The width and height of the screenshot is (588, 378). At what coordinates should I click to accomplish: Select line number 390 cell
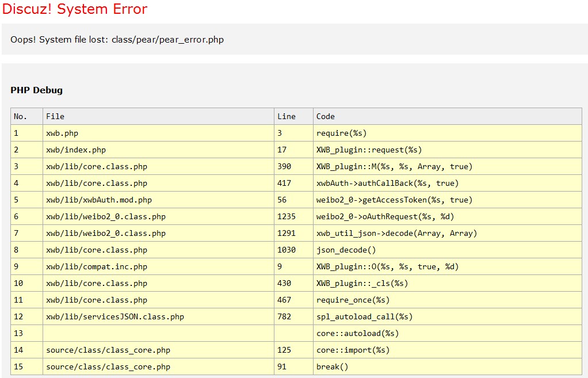293,166
